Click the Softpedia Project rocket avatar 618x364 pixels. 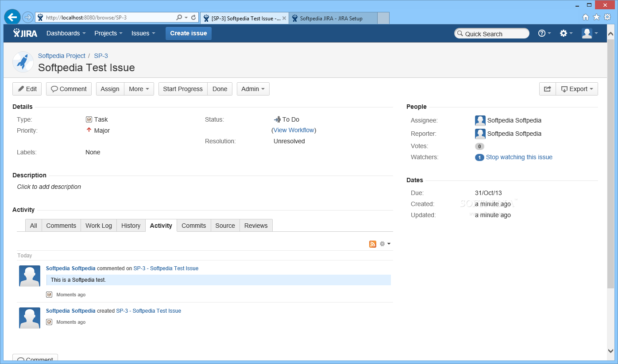click(23, 62)
